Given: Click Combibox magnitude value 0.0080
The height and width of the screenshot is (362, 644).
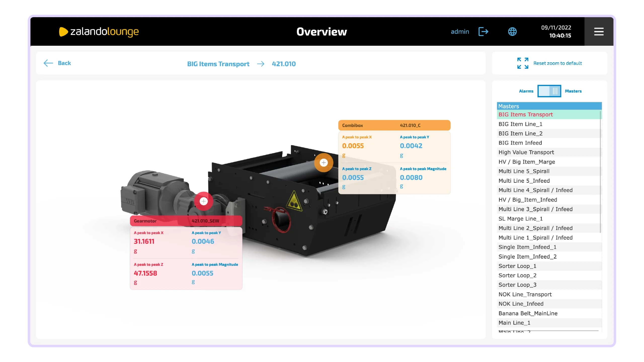Looking at the screenshot, I should 411,177.
